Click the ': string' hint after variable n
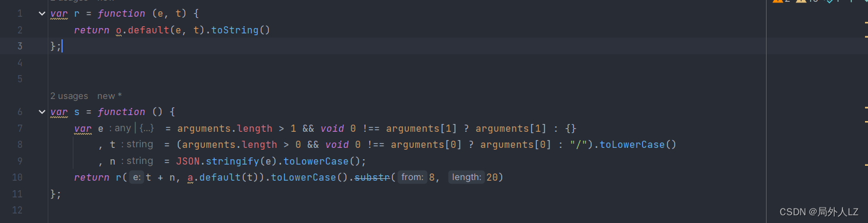 click(x=137, y=161)
